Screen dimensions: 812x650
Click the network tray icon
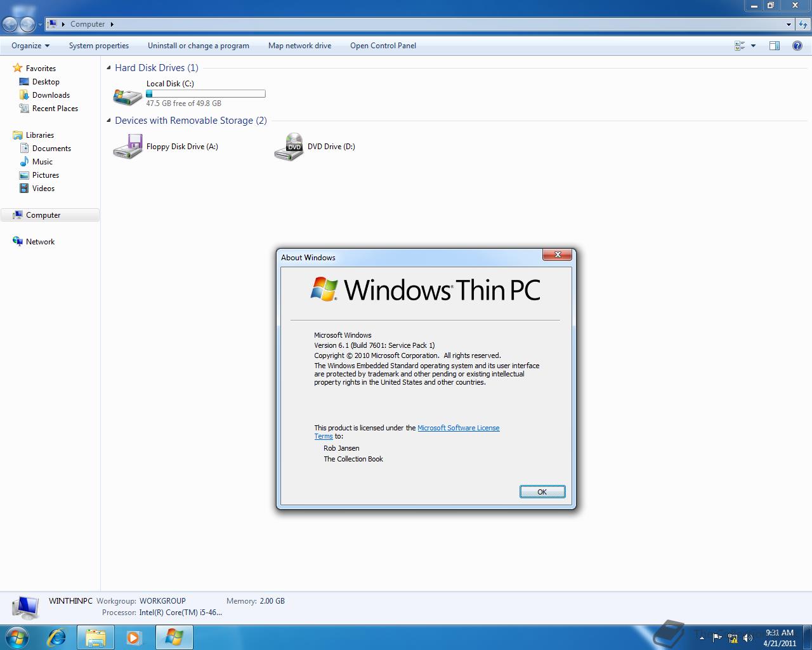(x=733, y=638)
